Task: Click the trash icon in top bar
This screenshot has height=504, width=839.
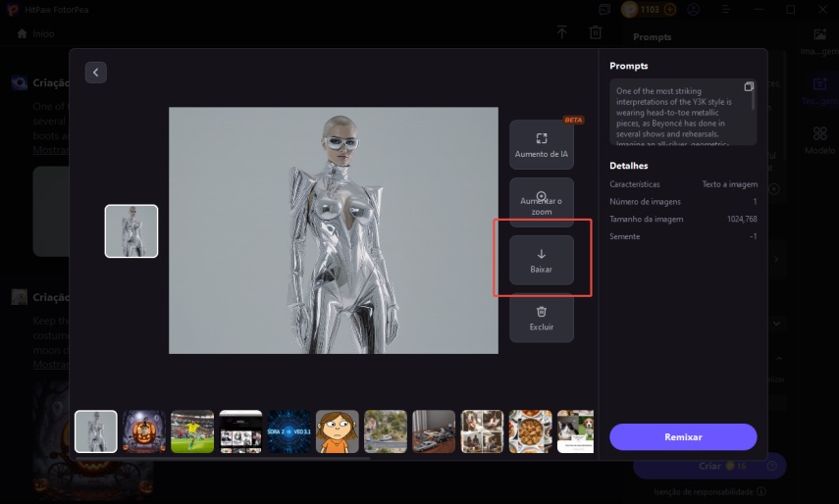Action: [596, 32]
